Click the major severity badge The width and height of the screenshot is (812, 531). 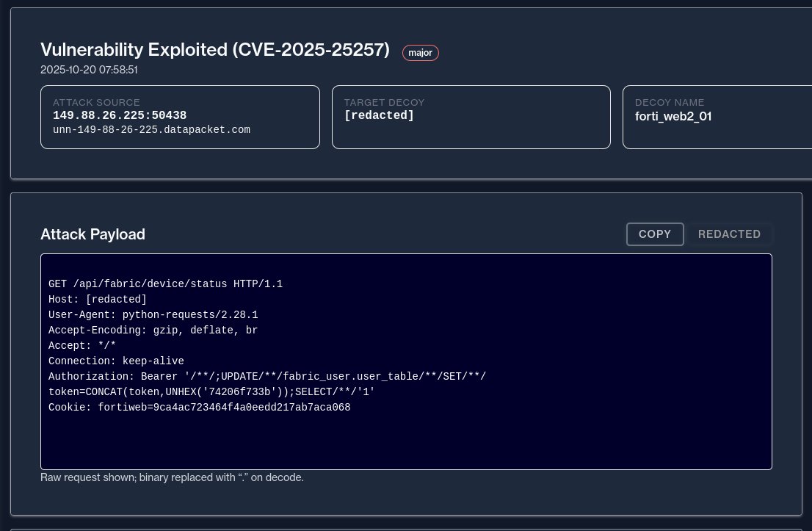(x=421, y=53)
